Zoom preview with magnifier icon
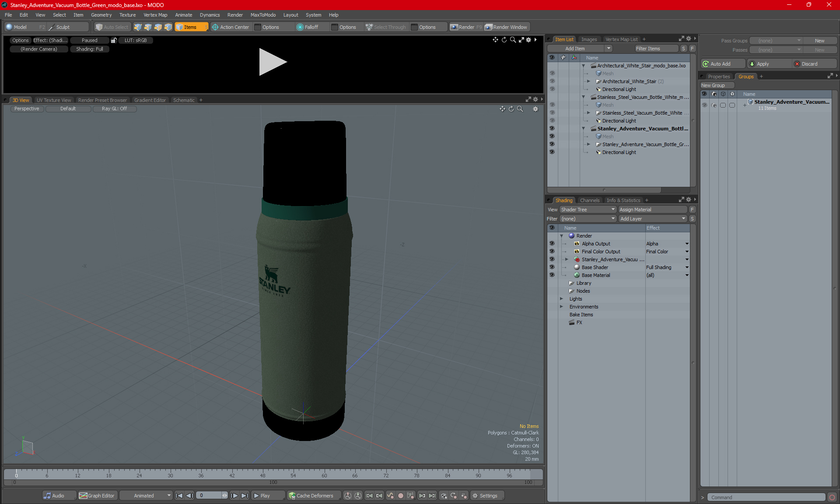The image size is (840, 504). [x=513, y=40]
